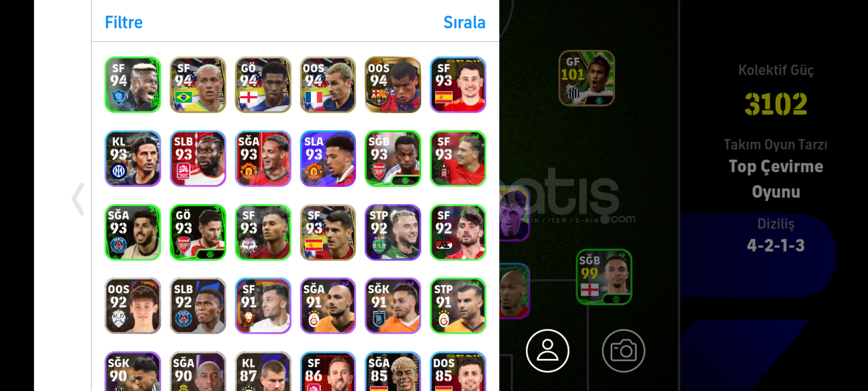The width and height of the screenshot is (868, 391).
Task: Open the Sırala sort options
Action: tap(464, 22)
